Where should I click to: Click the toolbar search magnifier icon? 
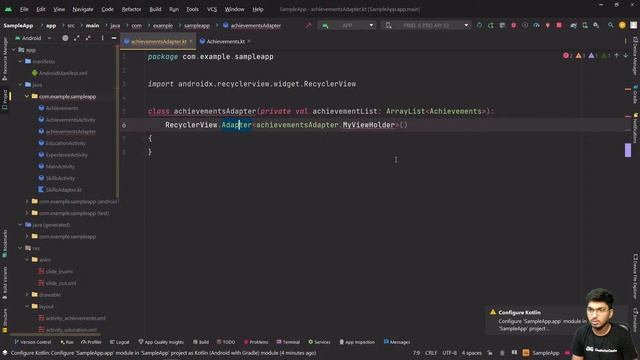[611, 25]
